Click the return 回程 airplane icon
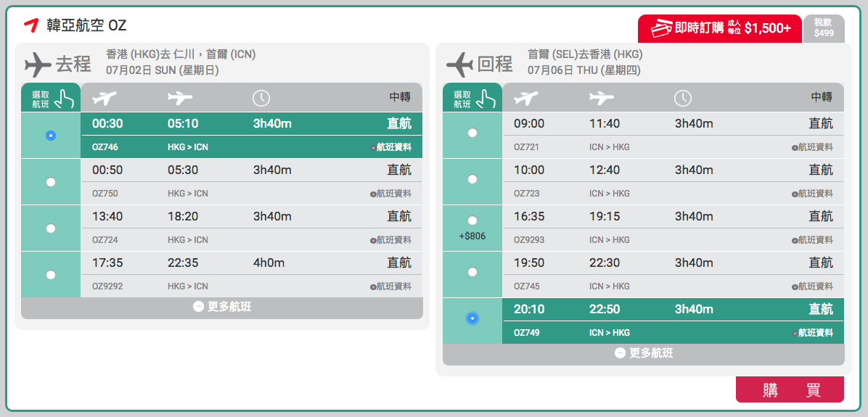 pyautogui.click(x=459, y=65)
